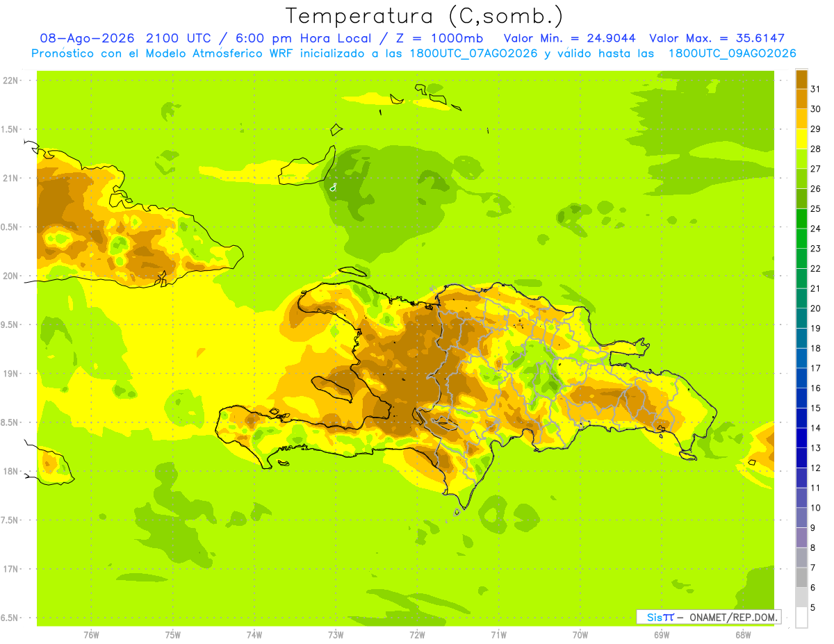Click the "19N" latitude label
Viewport: 834px width, 644px height.
pos(10,374)
